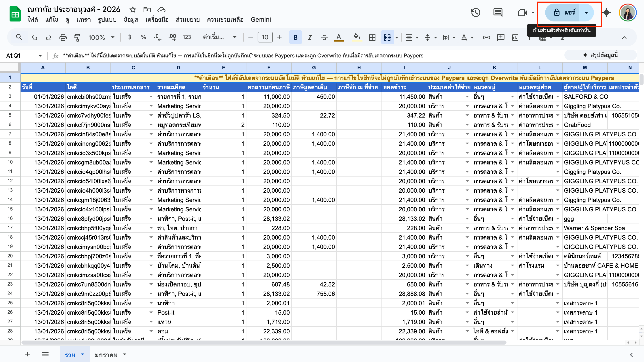644x362 pixels.
Task: Open the comments panel icon
Action: pyautogui.click(x=498, y=13)
